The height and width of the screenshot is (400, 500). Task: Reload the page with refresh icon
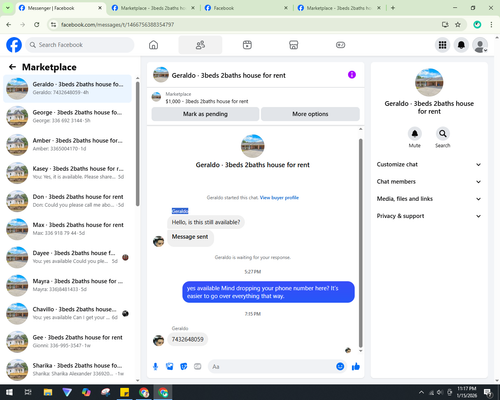pyautogui.click(x=37, y=24)
